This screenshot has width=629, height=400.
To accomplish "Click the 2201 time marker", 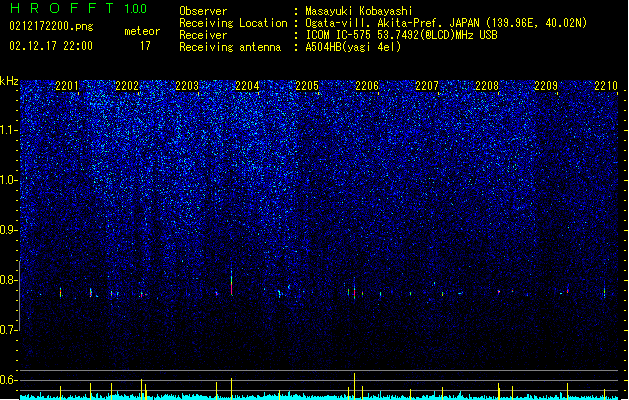I will [x=67, y=86].
